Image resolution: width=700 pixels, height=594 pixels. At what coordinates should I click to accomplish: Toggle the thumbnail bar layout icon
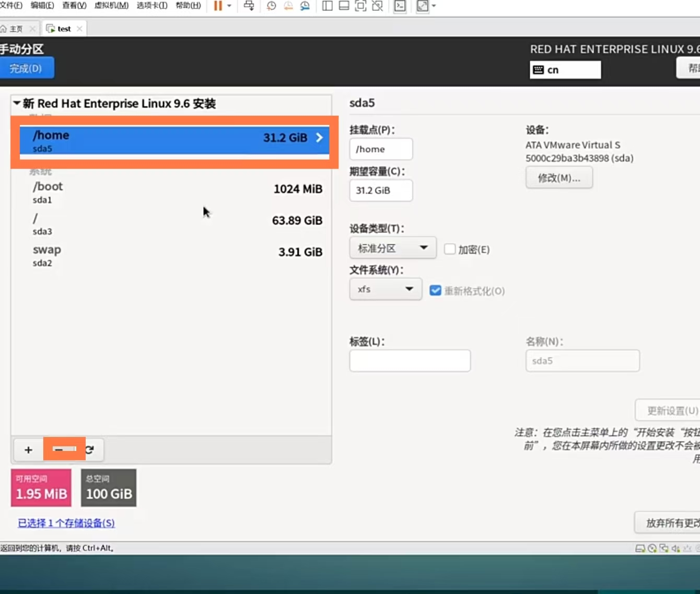(x=344, y=6)
